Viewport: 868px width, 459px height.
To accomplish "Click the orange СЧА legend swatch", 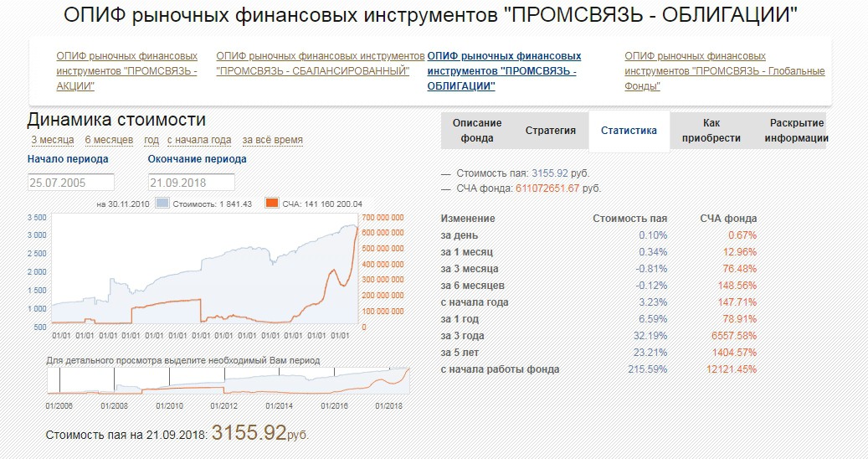I will [x=272, y=203].
